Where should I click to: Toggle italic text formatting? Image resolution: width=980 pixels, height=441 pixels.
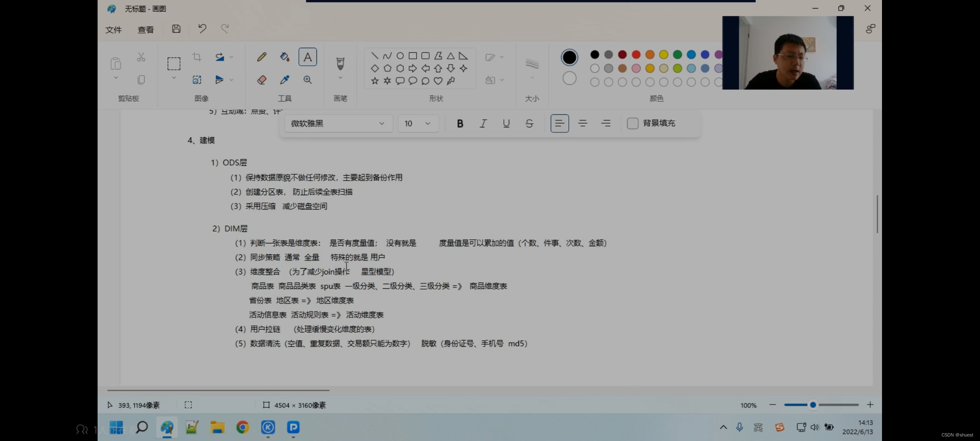(x=483, y=123)
